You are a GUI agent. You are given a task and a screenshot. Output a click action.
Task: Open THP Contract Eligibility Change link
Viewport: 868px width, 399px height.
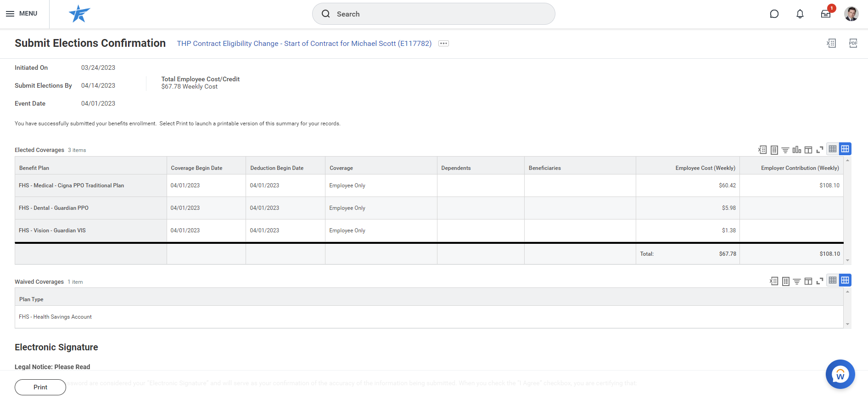coord(304,43)
